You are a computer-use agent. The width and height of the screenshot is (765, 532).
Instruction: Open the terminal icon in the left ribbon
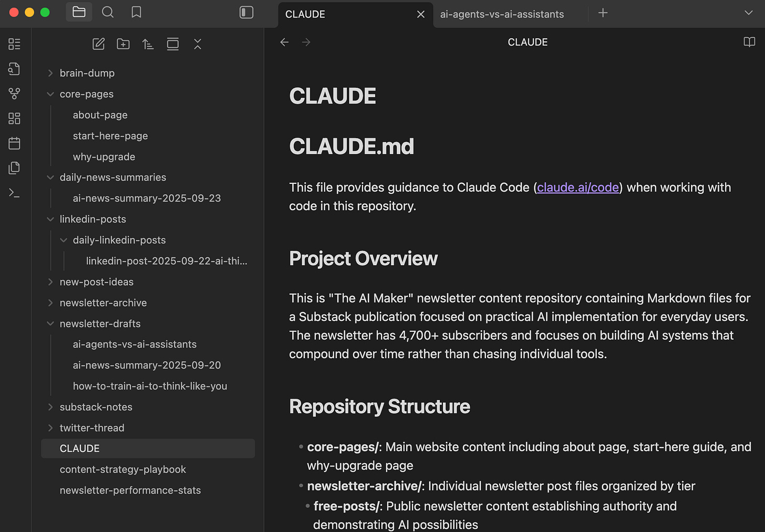point(14,192)
